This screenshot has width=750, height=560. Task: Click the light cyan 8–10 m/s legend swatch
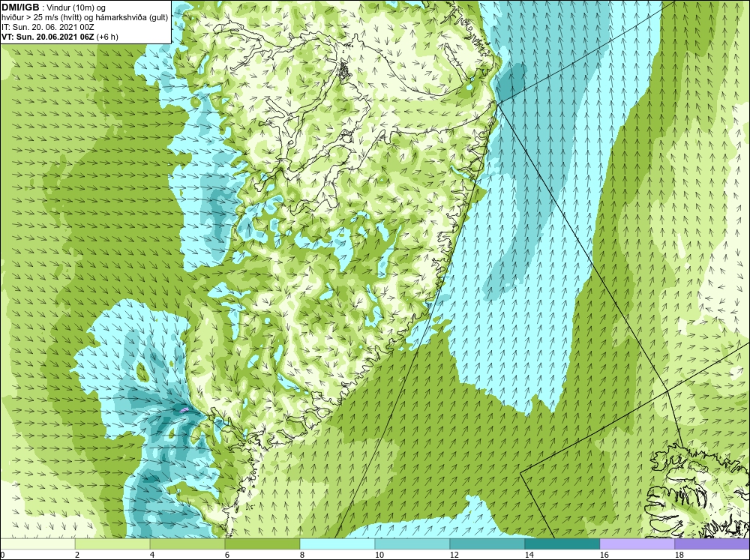(337, 544)
